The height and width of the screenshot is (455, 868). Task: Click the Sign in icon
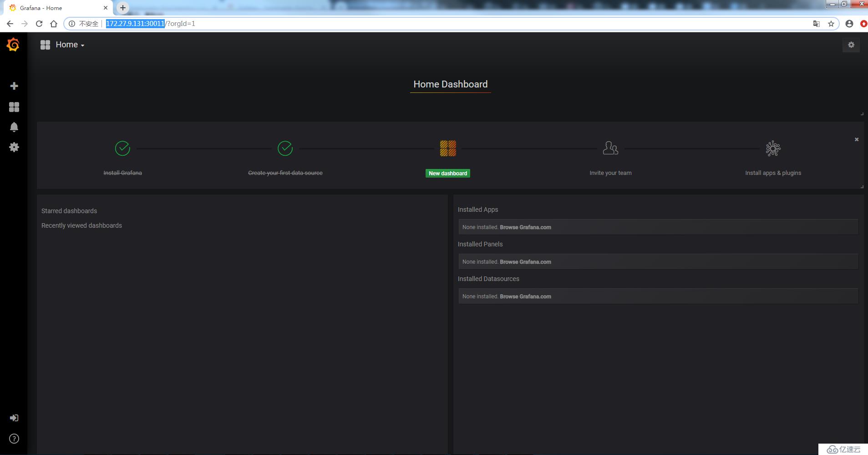pyautogui.click(x=14, y=418)
